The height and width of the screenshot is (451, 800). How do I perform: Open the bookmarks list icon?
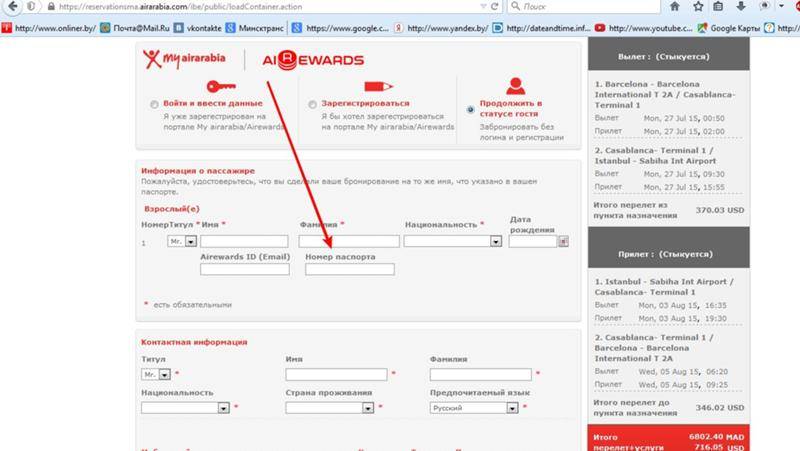click(x=718, y=6)
